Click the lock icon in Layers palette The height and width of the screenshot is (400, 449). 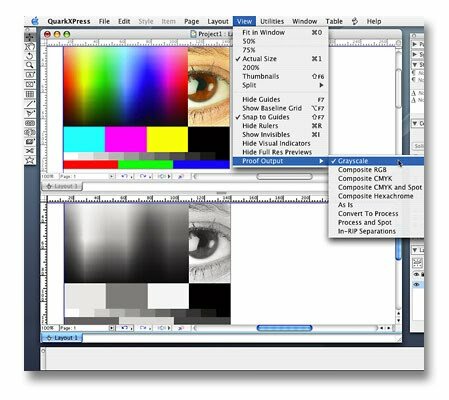[422, 274]
